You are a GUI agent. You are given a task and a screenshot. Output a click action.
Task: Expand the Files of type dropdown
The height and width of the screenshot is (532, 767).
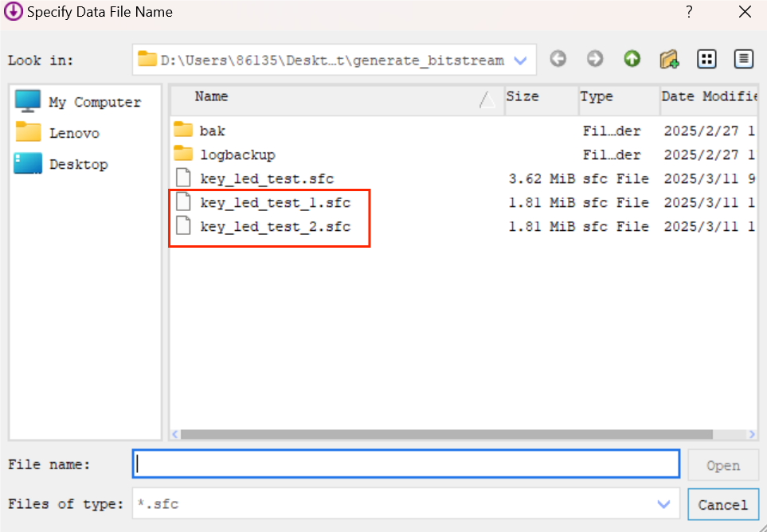pyautogui.click(x=663, y=504)
